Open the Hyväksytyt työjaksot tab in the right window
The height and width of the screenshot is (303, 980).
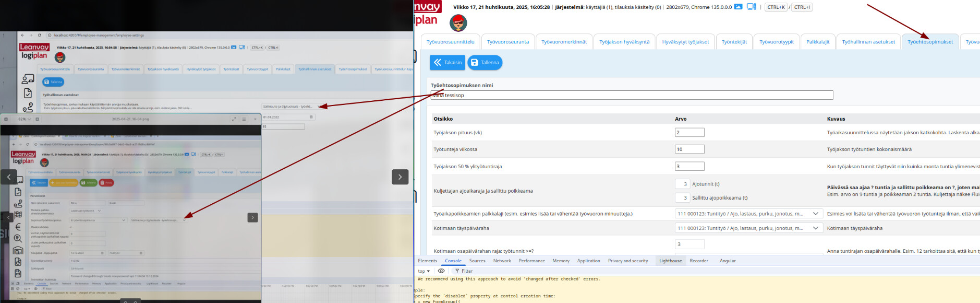tap(685, 42)
